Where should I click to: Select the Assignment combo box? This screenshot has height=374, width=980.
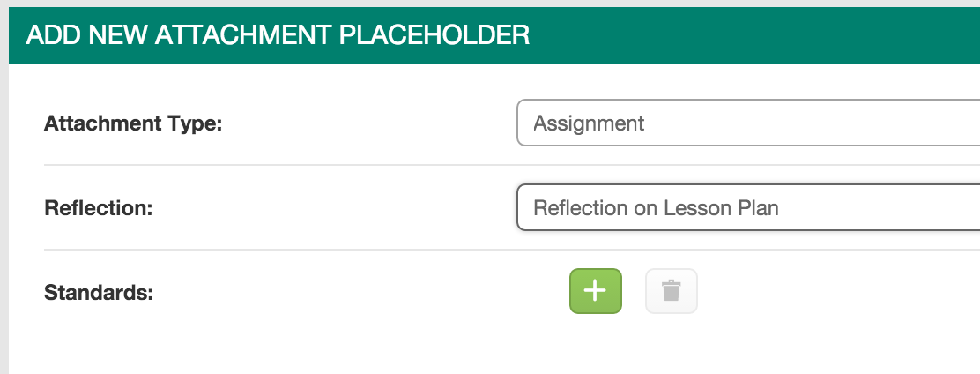tap(748, 123)
